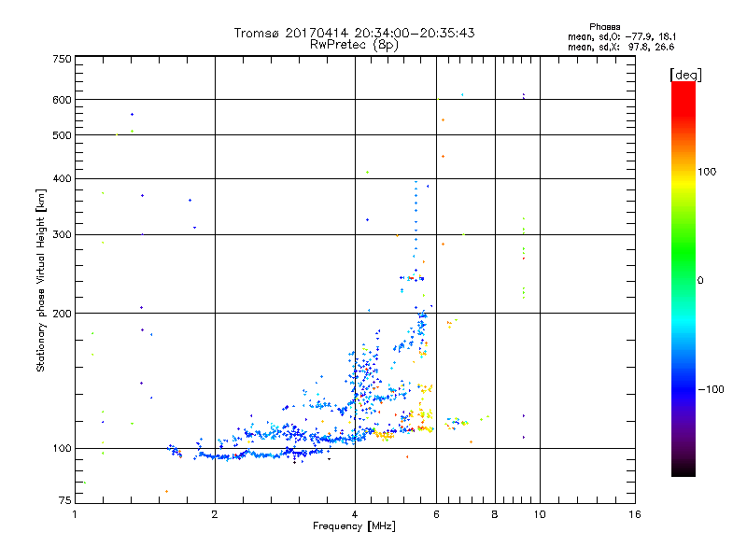The image size is (747, 560).
Task: Click the colorbar label "100"
Action: pos(707,172)
